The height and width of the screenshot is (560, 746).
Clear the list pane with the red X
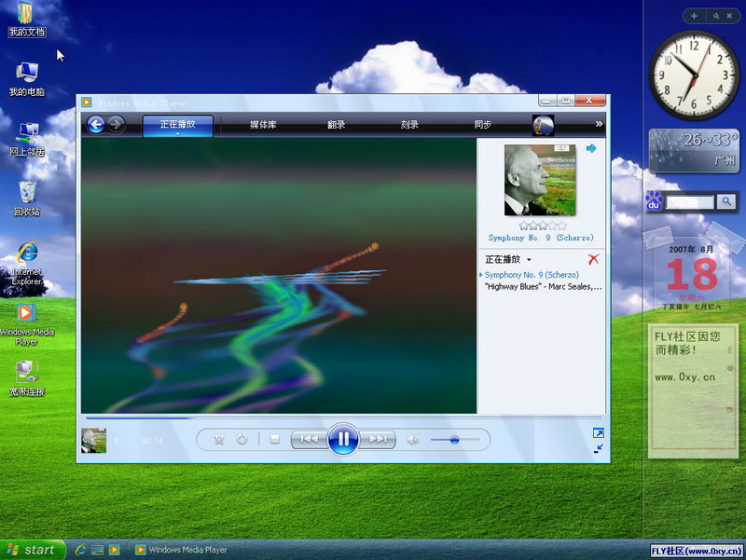click(593, 259)
